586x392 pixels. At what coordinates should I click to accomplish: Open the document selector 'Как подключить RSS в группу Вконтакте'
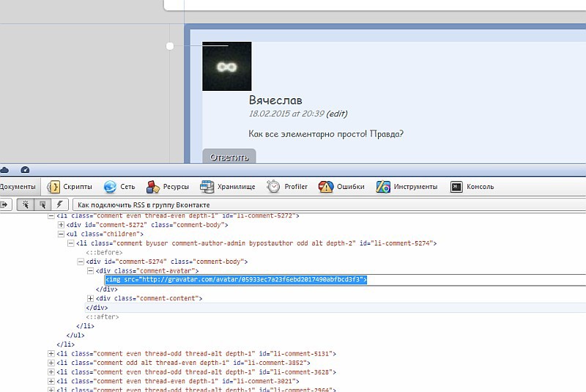point(329,204)
